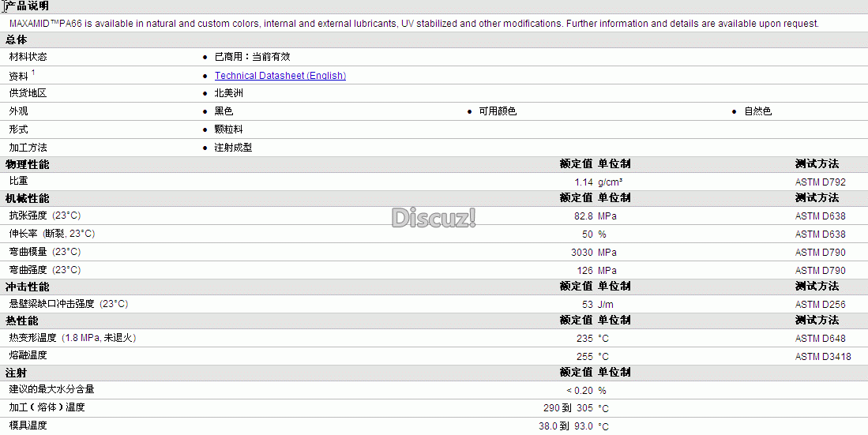Select the 抗张强度 (23°C) row label
The image size is (868, 435).
point(45,216)
